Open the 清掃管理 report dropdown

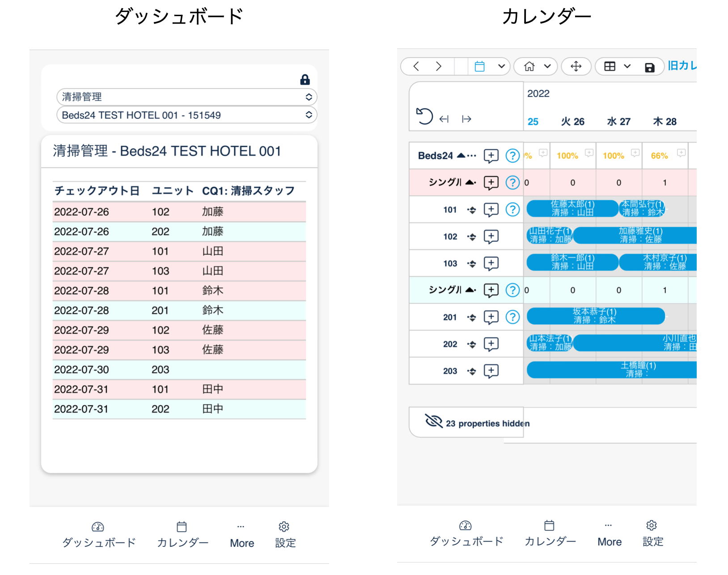(x=186, y=97)
